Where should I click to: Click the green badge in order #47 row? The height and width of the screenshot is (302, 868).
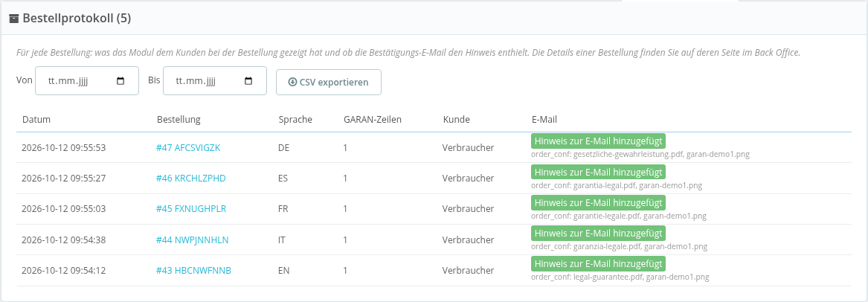coord(599,141)
